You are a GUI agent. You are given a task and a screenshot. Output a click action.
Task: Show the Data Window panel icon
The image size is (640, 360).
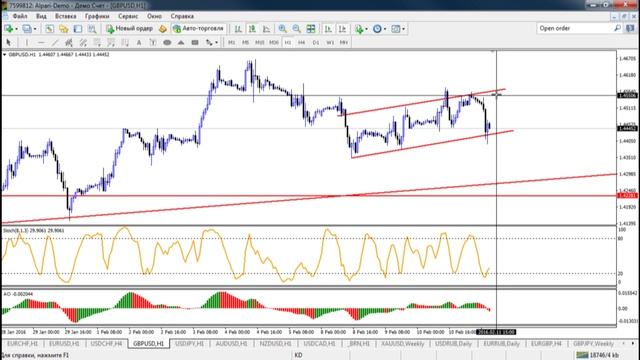64,29
